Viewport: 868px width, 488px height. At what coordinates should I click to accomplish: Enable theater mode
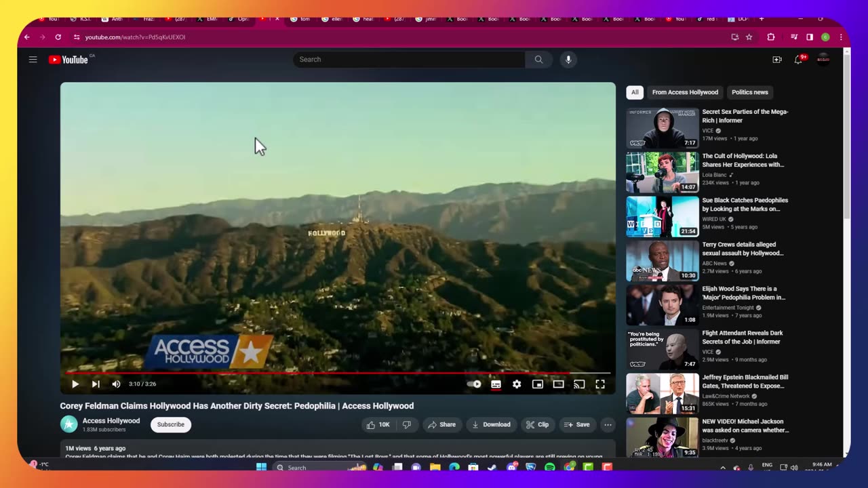click(558, 384)
